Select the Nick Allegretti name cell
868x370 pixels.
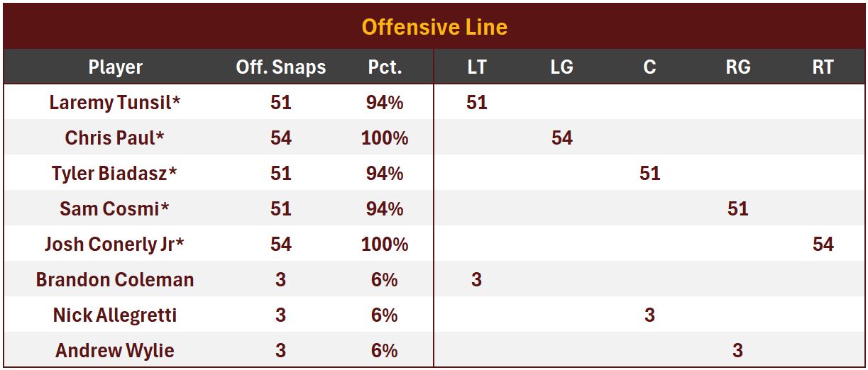point(115,315)
